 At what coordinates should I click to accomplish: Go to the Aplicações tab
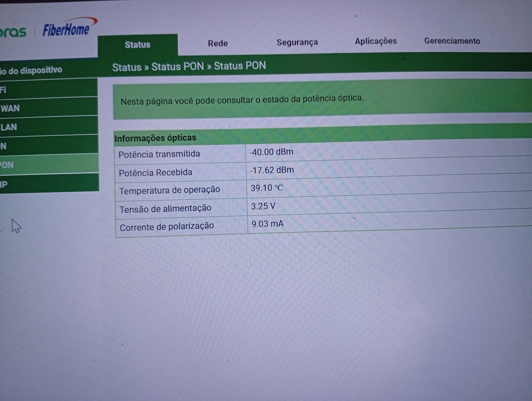click(376, 41)
